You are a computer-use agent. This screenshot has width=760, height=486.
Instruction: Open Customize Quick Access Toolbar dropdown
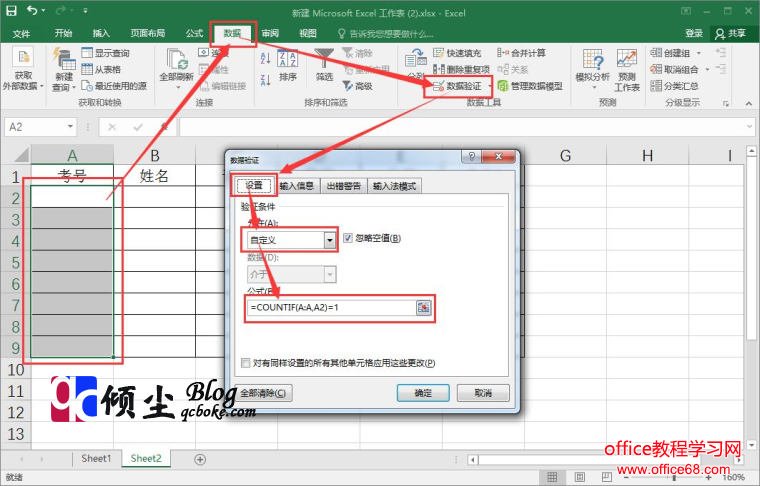[x=85, y=11]
